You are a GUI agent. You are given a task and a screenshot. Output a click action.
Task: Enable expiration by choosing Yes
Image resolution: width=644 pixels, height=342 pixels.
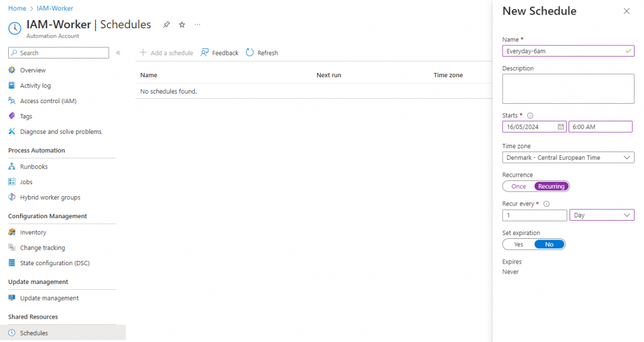pos(518,244)
